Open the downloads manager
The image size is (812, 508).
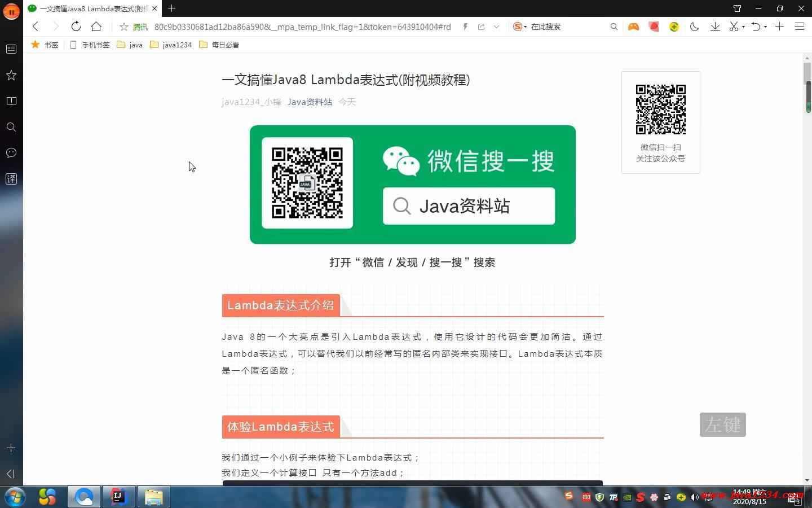[x=715, y=27]
